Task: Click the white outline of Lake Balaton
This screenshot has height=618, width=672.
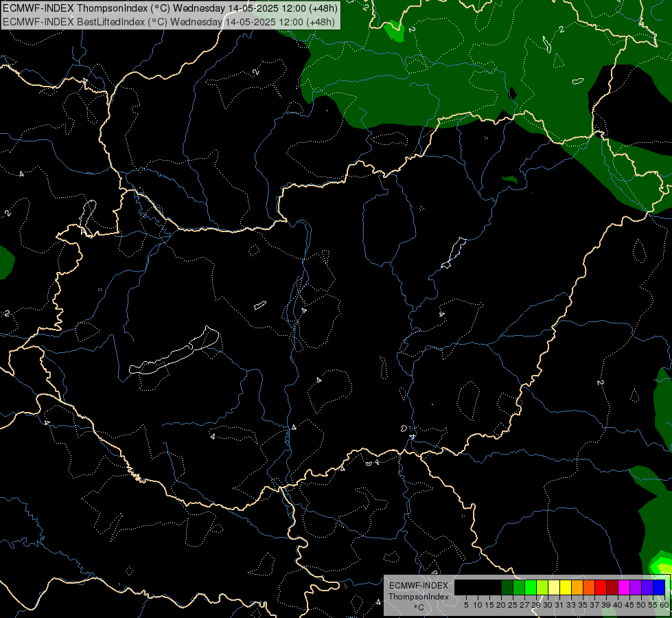Action: 174,352
